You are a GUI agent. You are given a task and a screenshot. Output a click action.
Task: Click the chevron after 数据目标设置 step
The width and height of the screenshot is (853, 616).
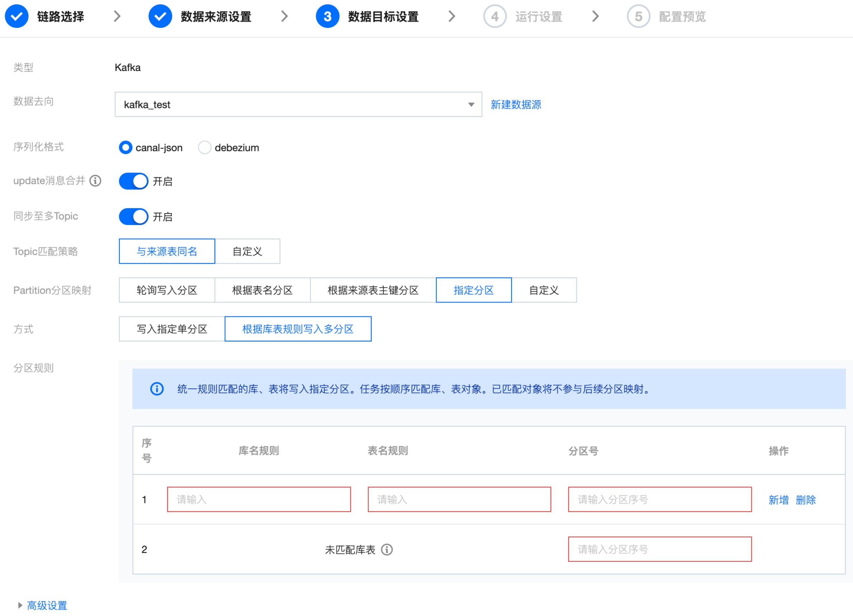(452, 16)
